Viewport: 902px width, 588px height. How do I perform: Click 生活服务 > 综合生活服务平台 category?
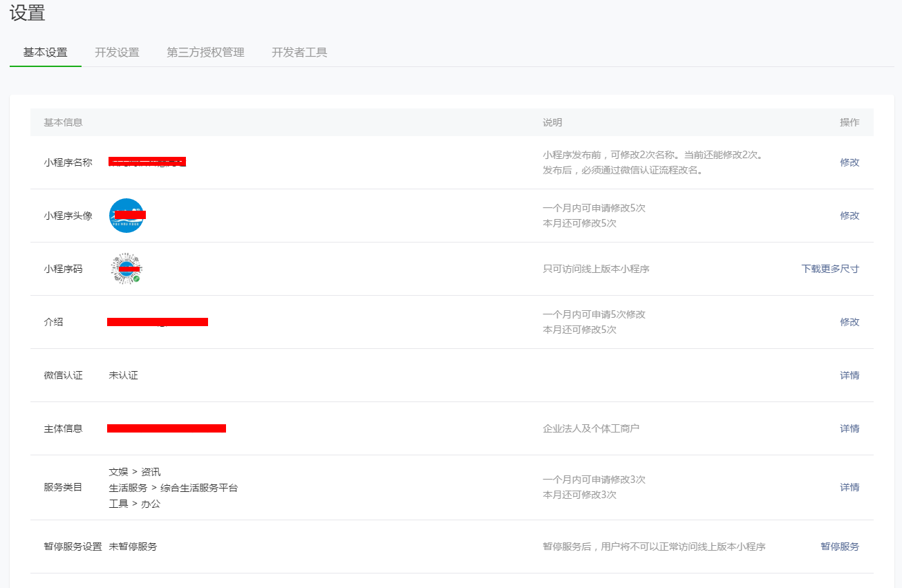point(173,488)
